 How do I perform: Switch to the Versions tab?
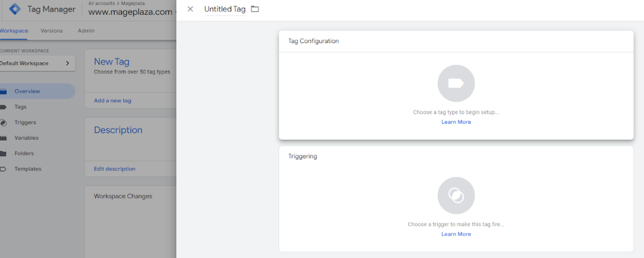tap(51, 31)
